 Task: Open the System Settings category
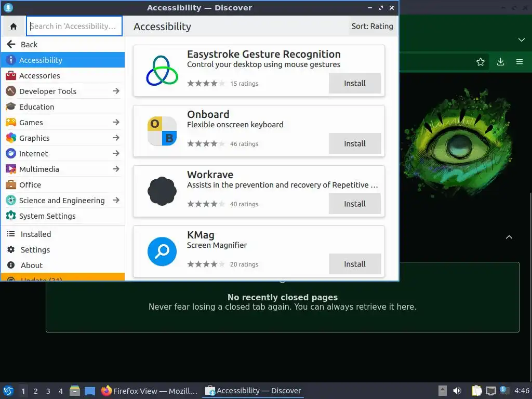pos(63,216)
